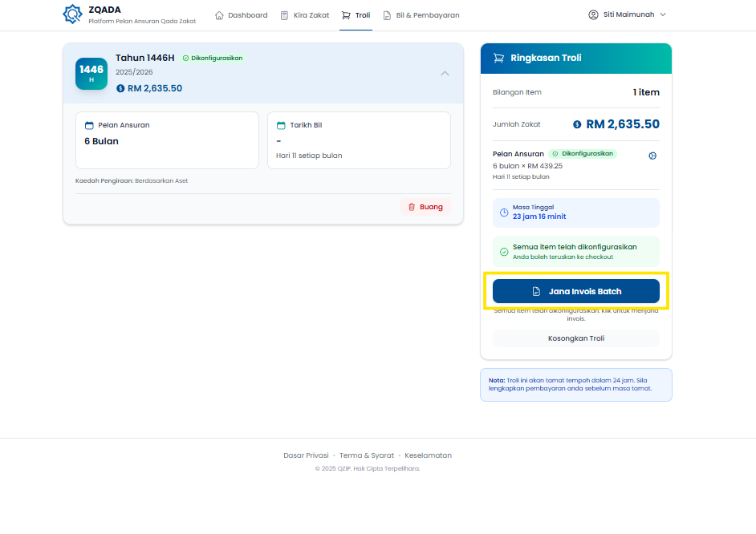Click Hari 11 setiap bulan in Tarikh Bil

click(x=309, y=156)
